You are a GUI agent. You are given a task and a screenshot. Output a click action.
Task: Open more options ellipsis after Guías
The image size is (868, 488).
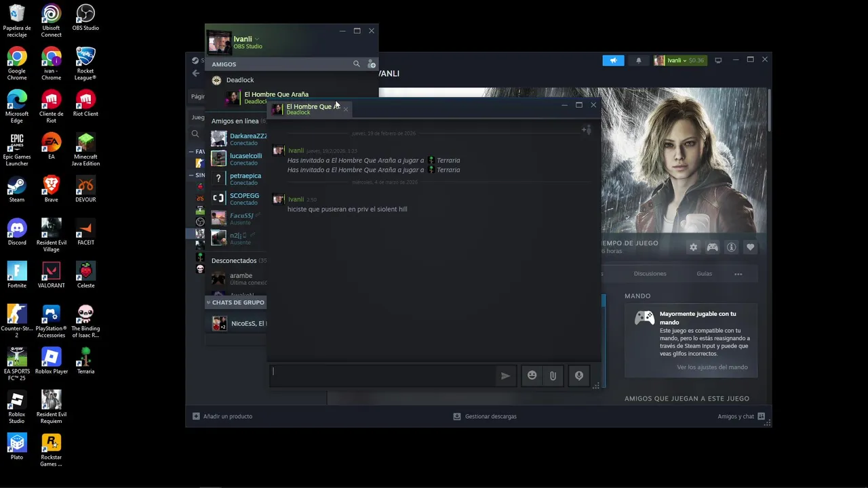click(x=738, y=274)
